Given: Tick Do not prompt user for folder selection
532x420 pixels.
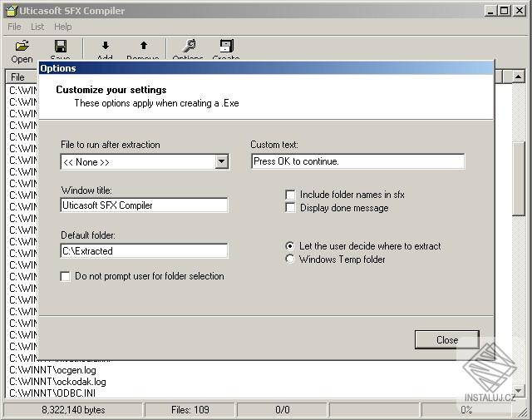Looking at the screenshot, I should [x=66, y=276].
